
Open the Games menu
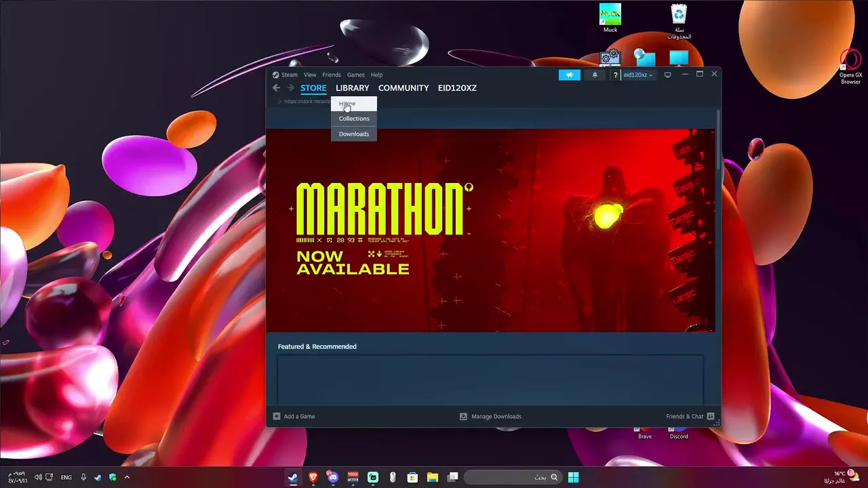356,75
